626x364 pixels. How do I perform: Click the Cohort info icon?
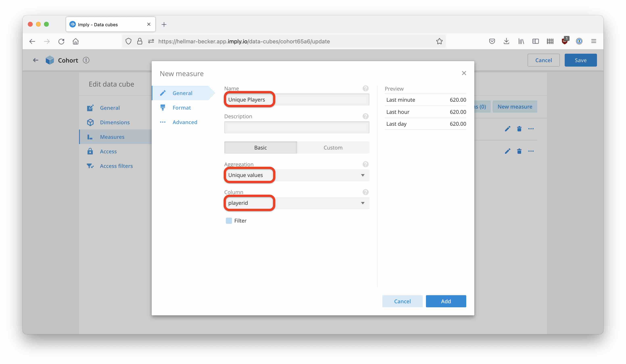point(86,60)
